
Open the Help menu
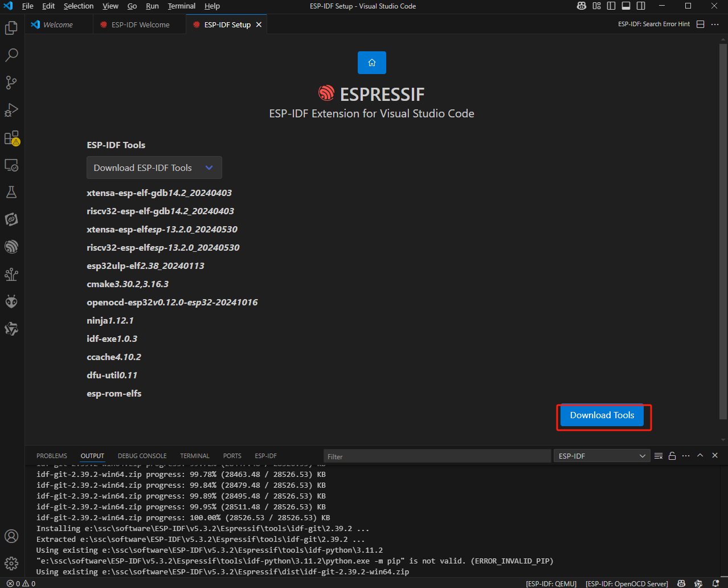[x=212, y=6]
